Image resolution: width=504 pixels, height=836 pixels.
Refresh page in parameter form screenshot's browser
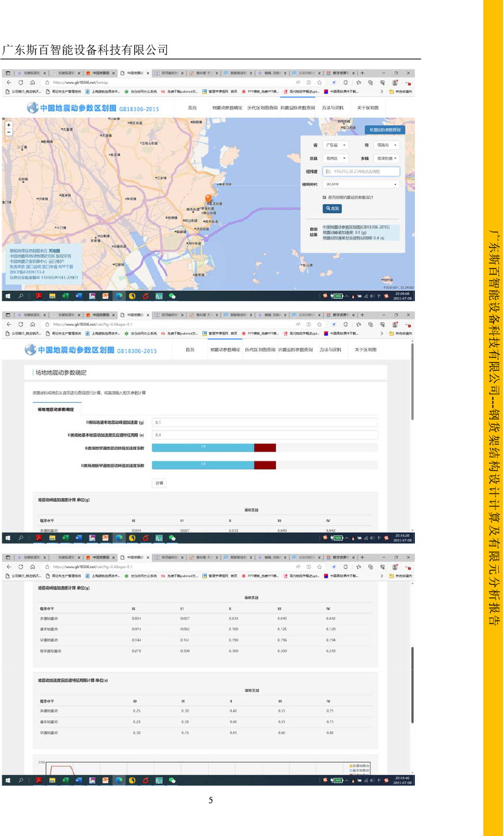pyautogui.click(x=21, y=324)
